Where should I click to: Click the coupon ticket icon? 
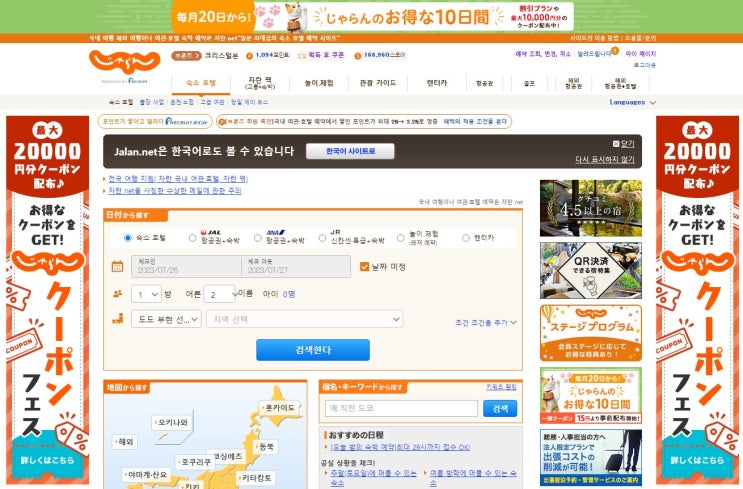[302, 55]
